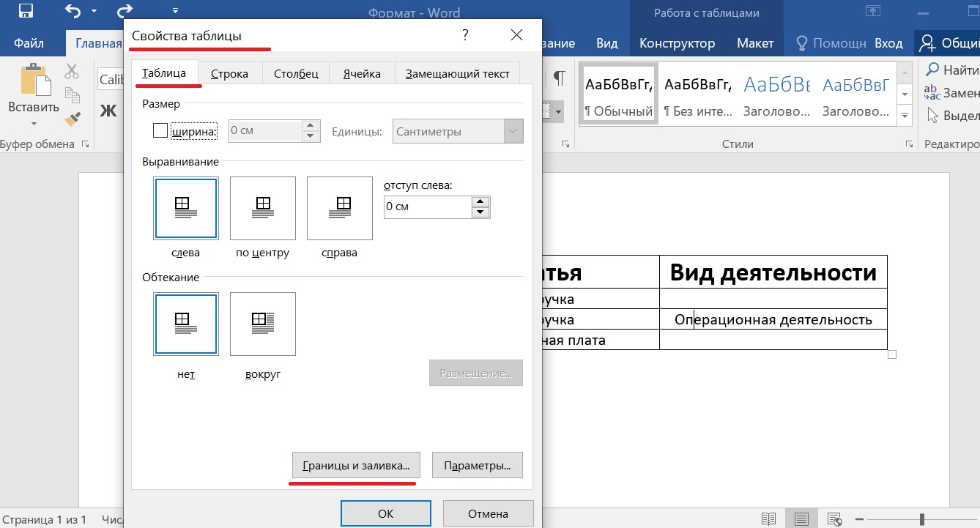Click the table resize handle square
980x528 pixels.
pos(892,354)
